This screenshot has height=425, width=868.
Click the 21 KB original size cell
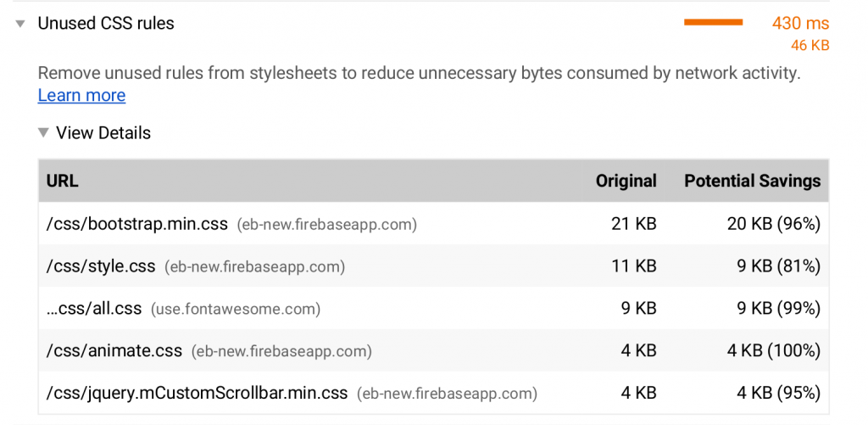click(633, 224)
